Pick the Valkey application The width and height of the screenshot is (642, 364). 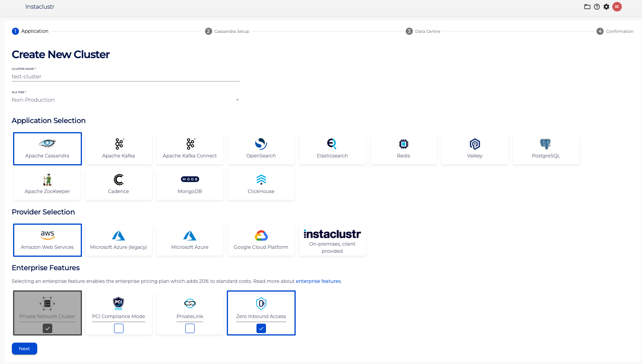point(475,149)
